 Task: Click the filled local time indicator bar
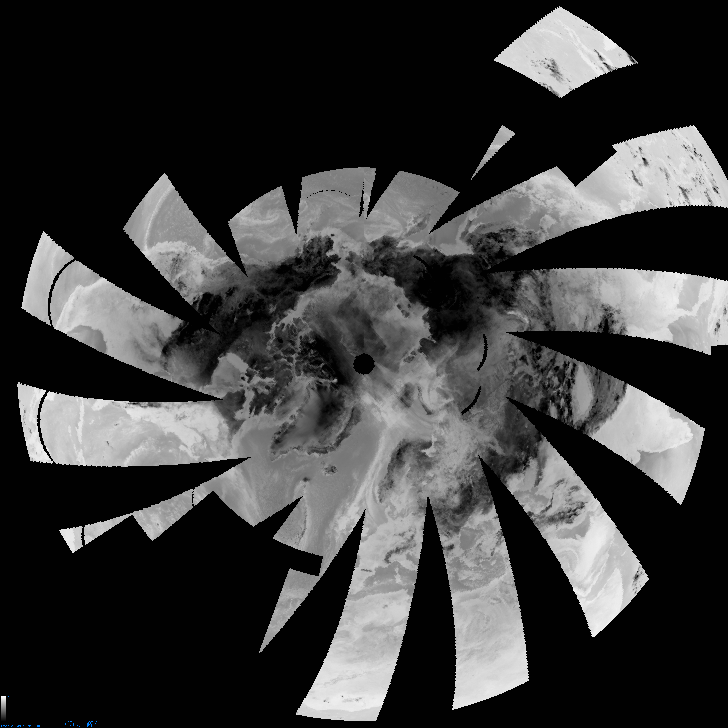[x=69, y=724]
